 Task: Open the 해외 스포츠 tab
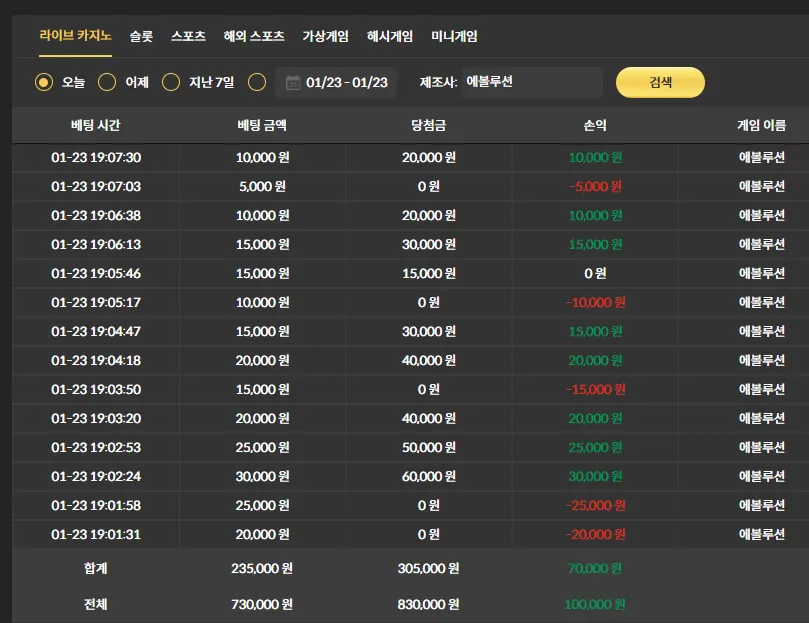254,36
